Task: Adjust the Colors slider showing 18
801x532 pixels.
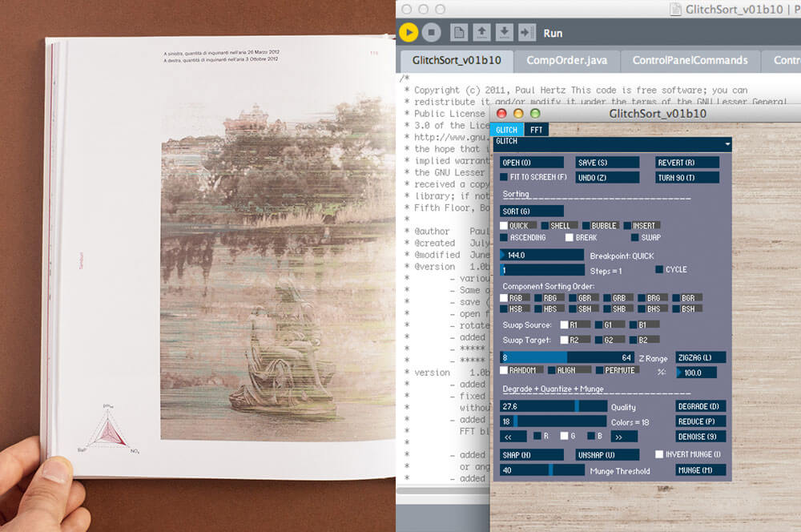Action: 553,421
